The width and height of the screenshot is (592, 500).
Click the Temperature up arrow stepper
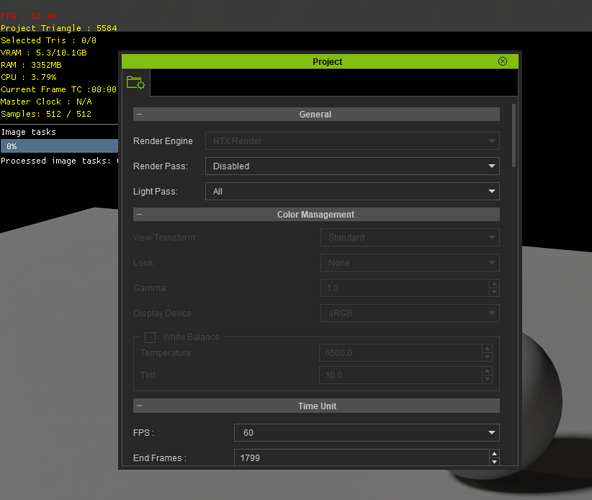point(487,349)
